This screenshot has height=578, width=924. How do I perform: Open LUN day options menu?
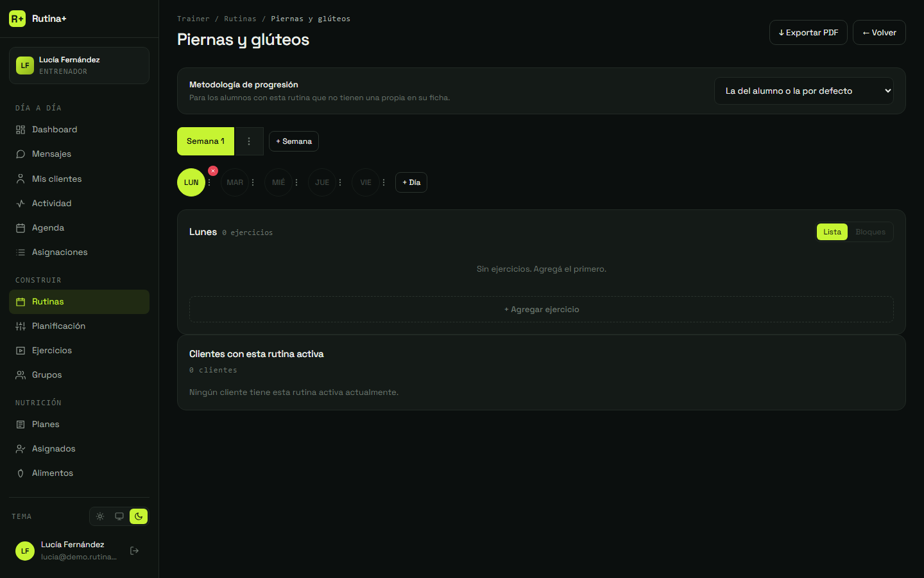click(x=209, y=182)
